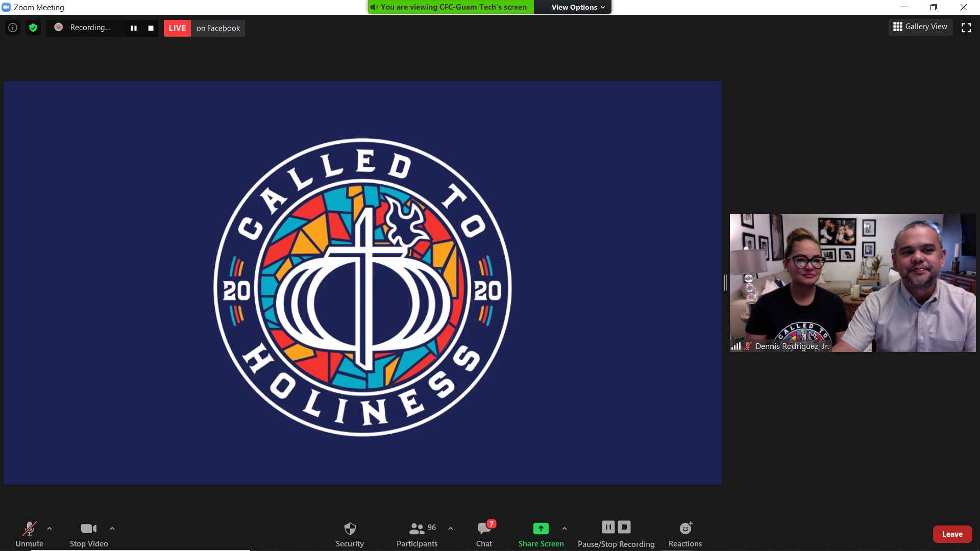Expand share screen options arrow
This screenshot has width=980, height=551.
click(x=565, y=529)
